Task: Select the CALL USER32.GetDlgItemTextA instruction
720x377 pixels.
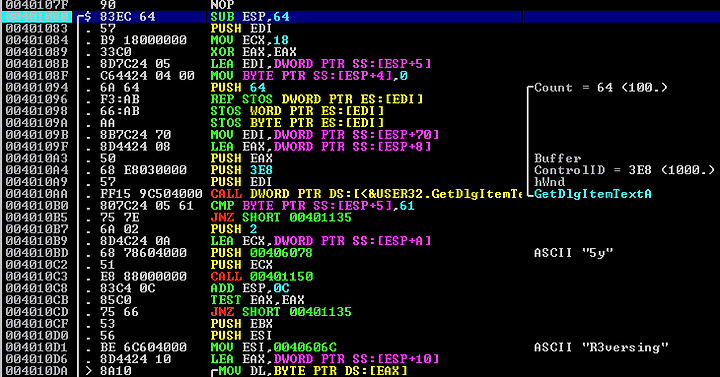Action: (366, 194)
